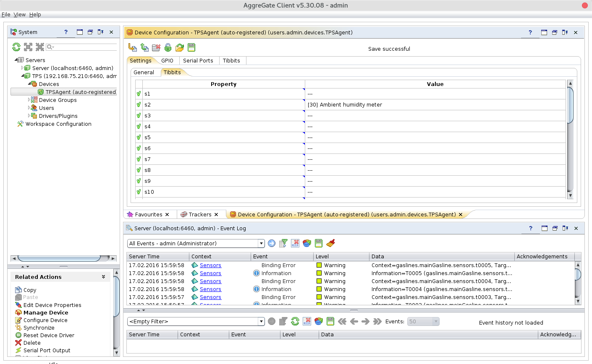The image size is (592, 364).
Task: Click the green padlock icon in device toolbar
Action: tap(168, 47)
